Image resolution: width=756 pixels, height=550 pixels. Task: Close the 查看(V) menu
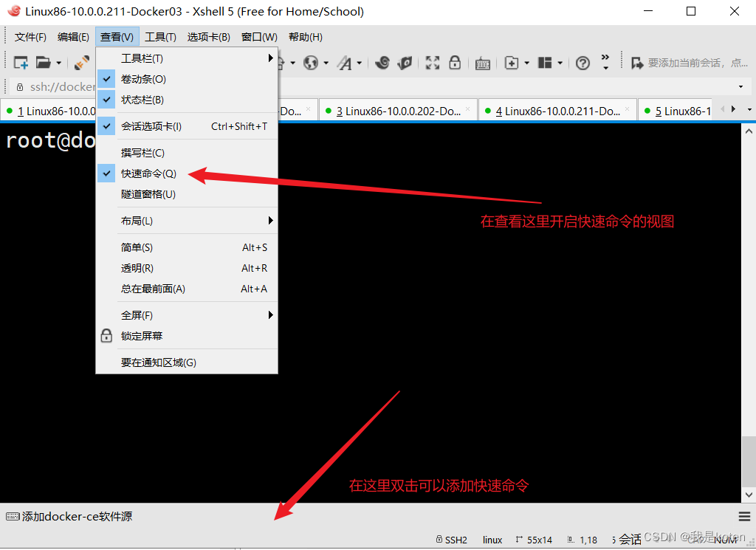tap(117, 37)
